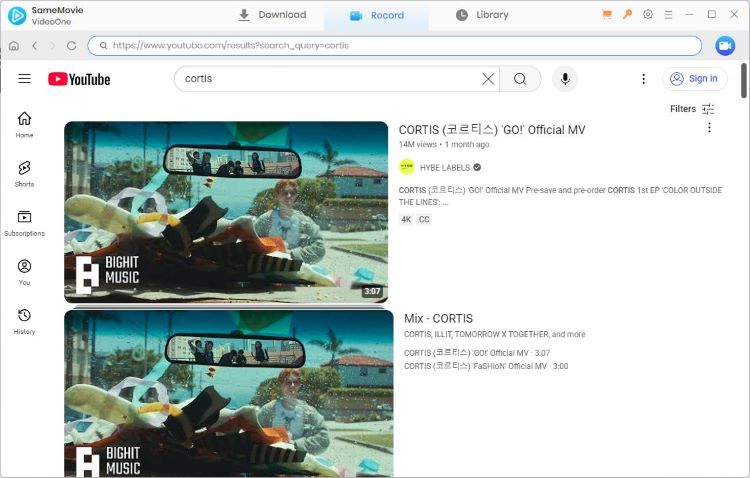Click the 'CORTIS, ILLIT, TOMORROW X TOGETHER' text
The width and height of the screenshot is (750, 478).
point(476,334)
